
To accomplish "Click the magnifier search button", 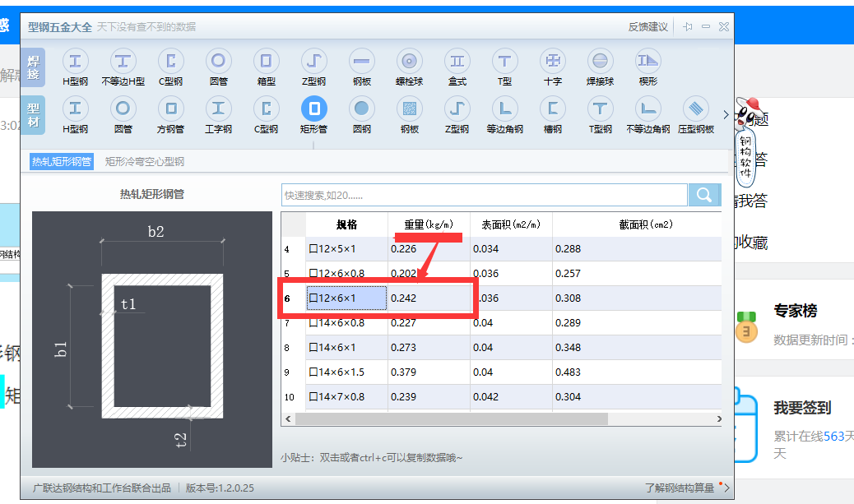I will coord(704,195).
